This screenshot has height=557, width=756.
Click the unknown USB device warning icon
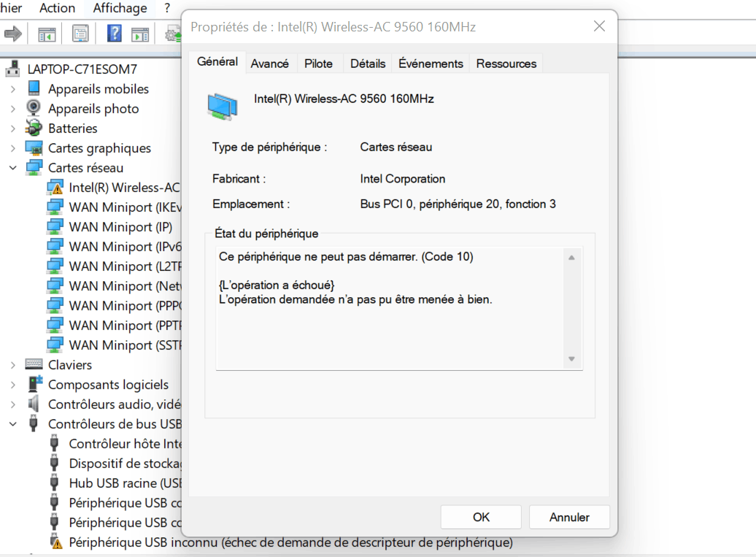(x=55, y=541)
